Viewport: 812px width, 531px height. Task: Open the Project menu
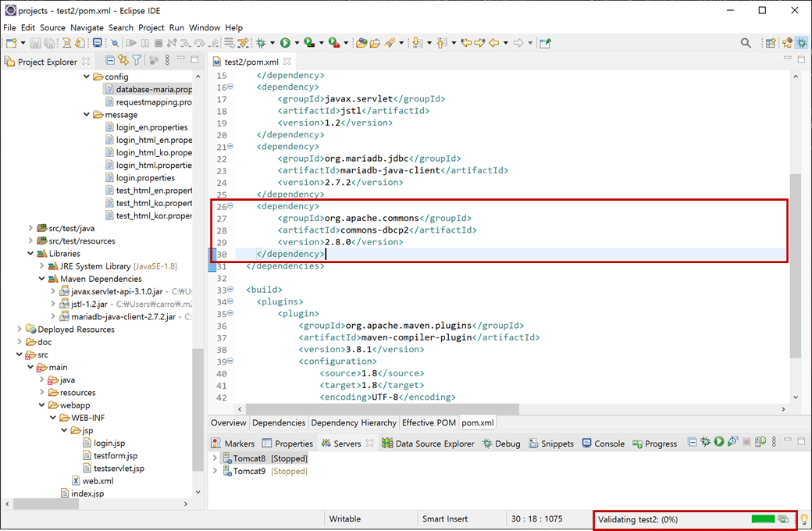tap(151, 27)
